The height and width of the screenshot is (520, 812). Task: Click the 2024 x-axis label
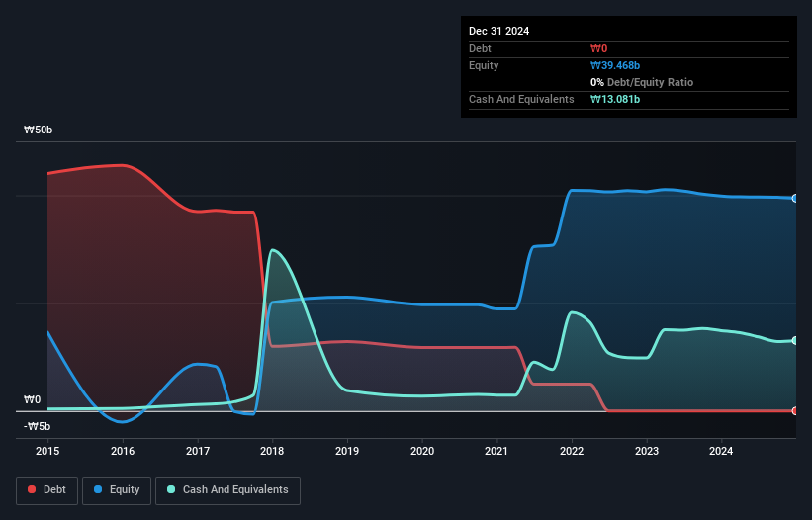[x=721, y=451]
